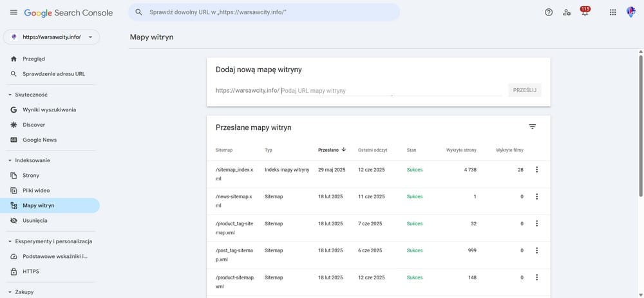Focus the top URL inspection search field

pyautogui.click(x=264, y=12)
